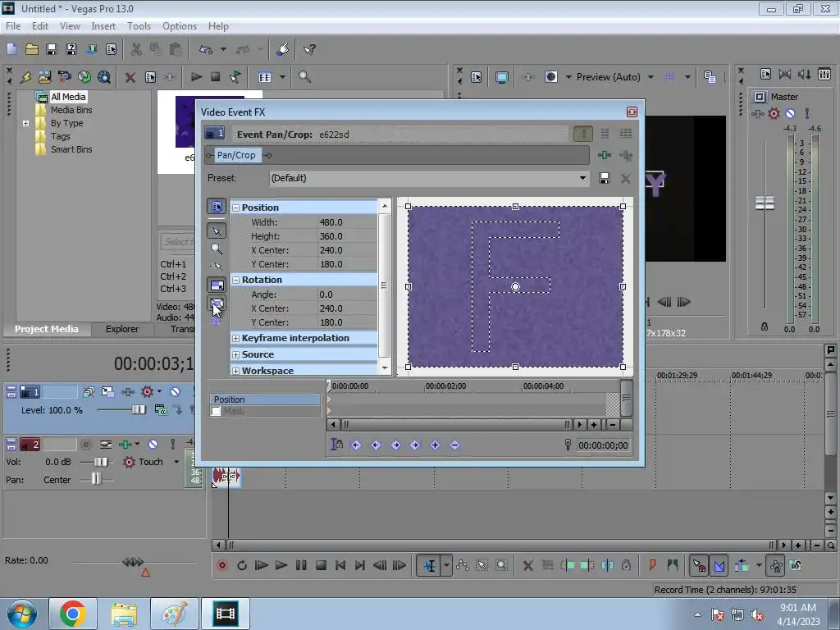
Task: Click the greyed-out Cut scissors icon
Action: 136,50
